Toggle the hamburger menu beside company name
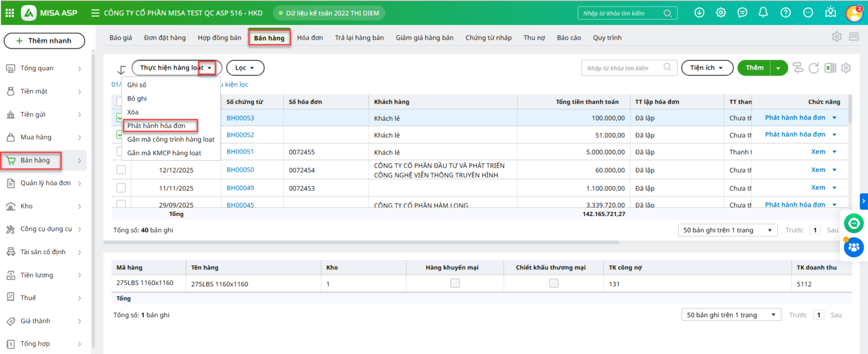The image size is (868, 354). point(95,13)
